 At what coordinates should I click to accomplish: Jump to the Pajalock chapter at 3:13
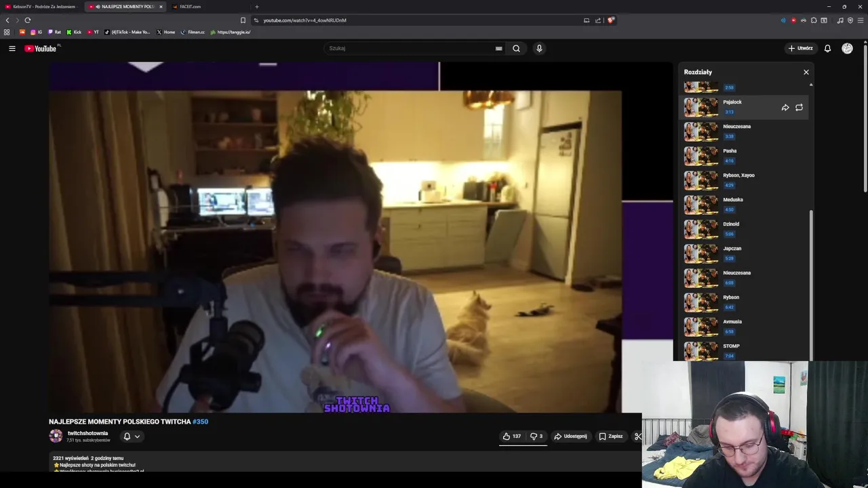coord(745,107)
